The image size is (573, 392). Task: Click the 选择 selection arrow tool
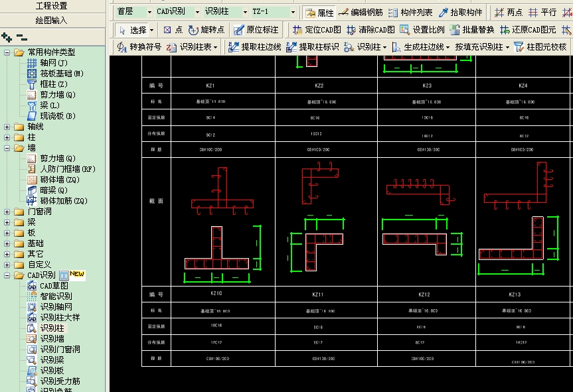tap(133, 30)
